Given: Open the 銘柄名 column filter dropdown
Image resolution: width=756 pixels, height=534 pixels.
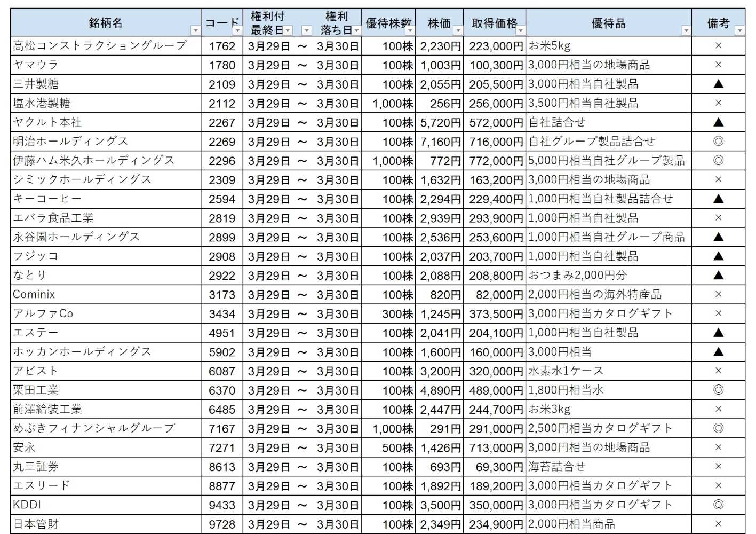Looking at the screenshot, I should click(x=195, y=30).
